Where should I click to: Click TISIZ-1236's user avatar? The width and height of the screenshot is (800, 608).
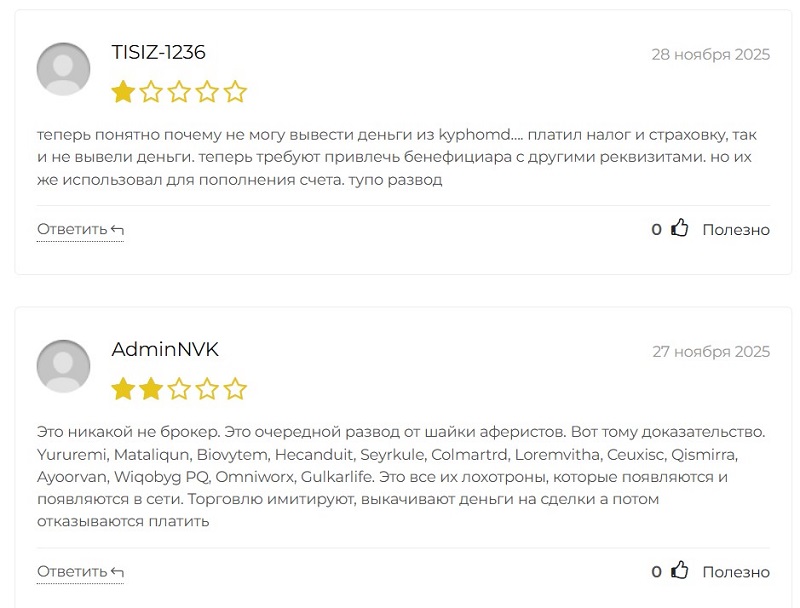click(x=63, y=69)
